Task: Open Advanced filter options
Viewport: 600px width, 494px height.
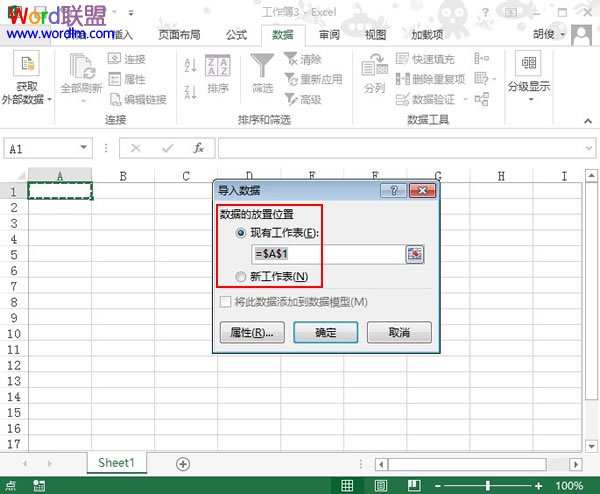Action: (x=303, y=99)
